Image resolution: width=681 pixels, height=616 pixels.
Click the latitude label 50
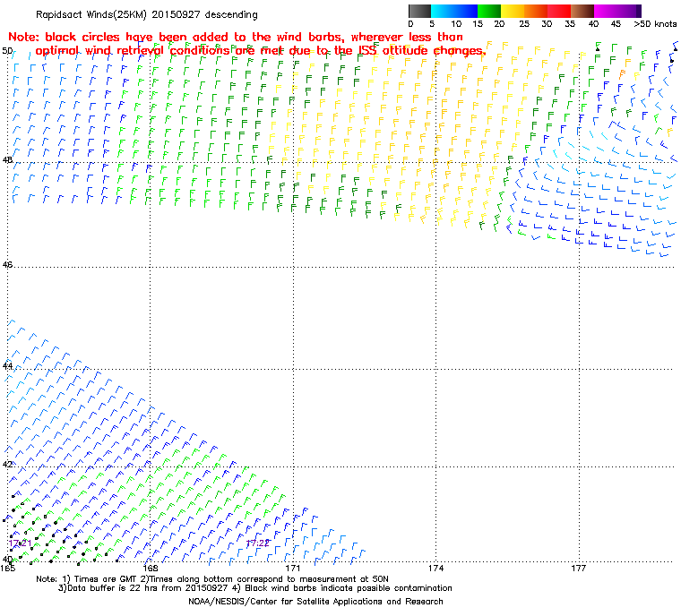tap(7, 51)
